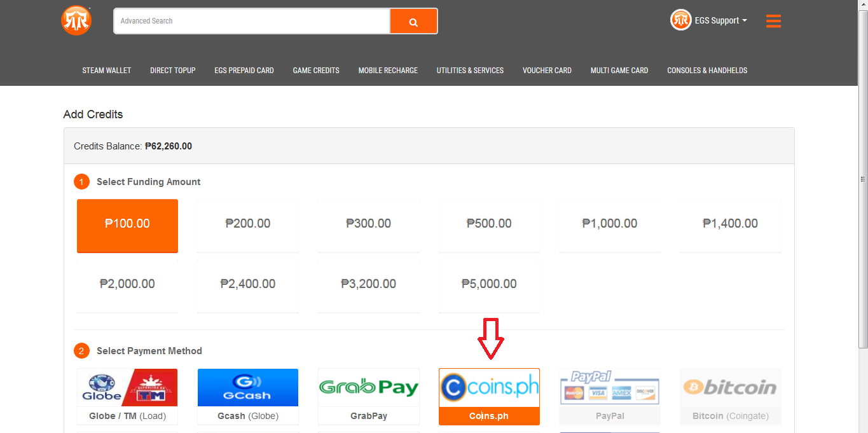This screenshot has height=433, width=868.
Task: Open the Consoles & Handhelds menu
Action: (707, 71)
